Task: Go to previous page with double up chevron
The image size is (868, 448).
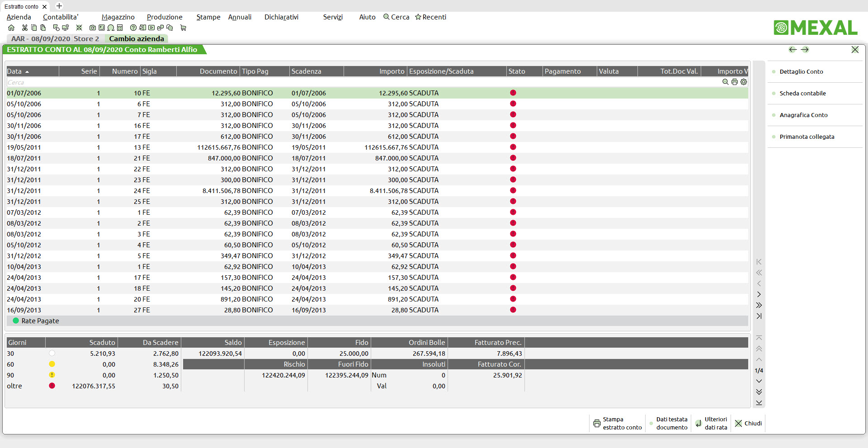Action: pos(759,349)
